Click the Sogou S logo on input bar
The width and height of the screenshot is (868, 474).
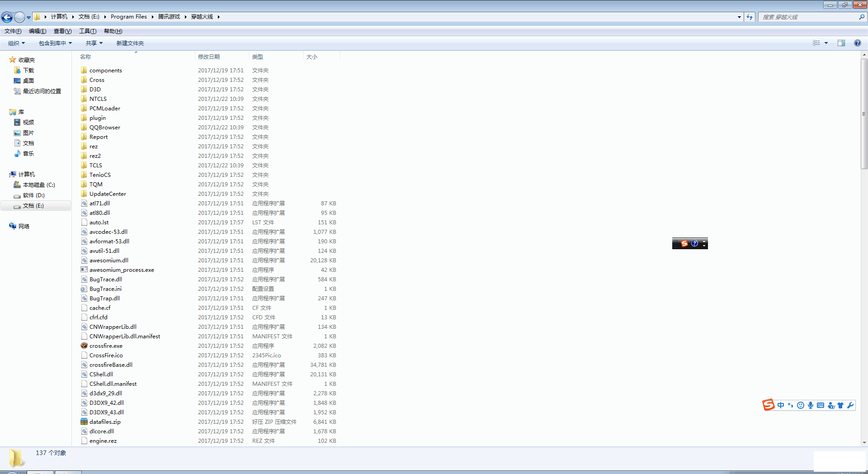click(768, 405)
